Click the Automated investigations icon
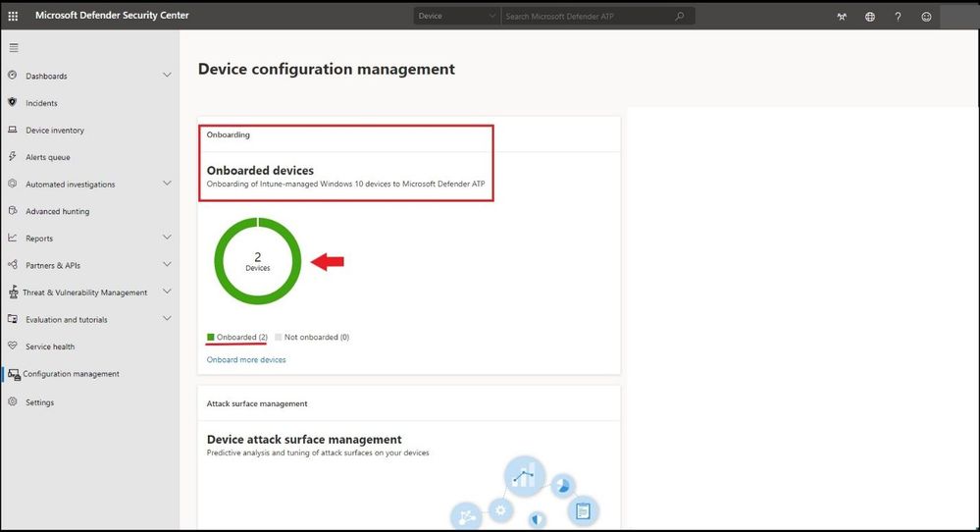 [13, 184]
